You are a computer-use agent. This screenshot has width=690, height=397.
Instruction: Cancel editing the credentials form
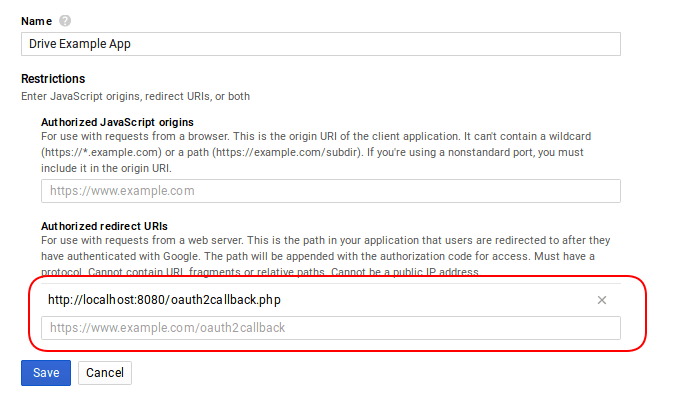click(105, 373)
